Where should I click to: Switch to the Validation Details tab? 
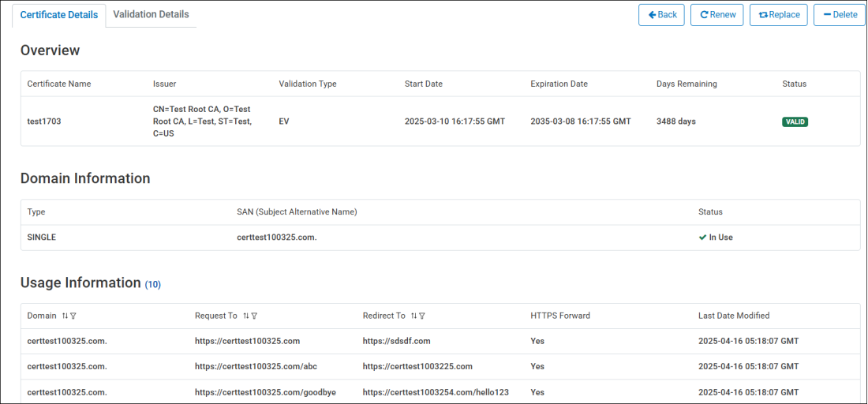[151, 14]
